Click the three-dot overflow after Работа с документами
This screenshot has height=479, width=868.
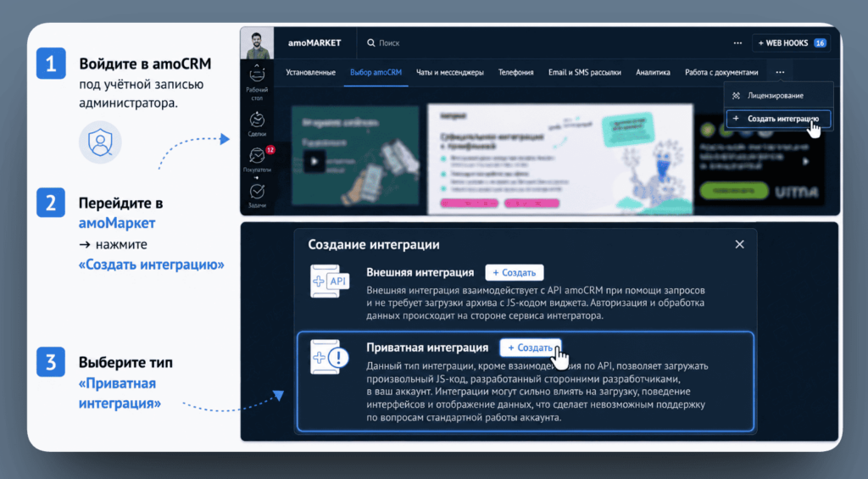[780, 72]
